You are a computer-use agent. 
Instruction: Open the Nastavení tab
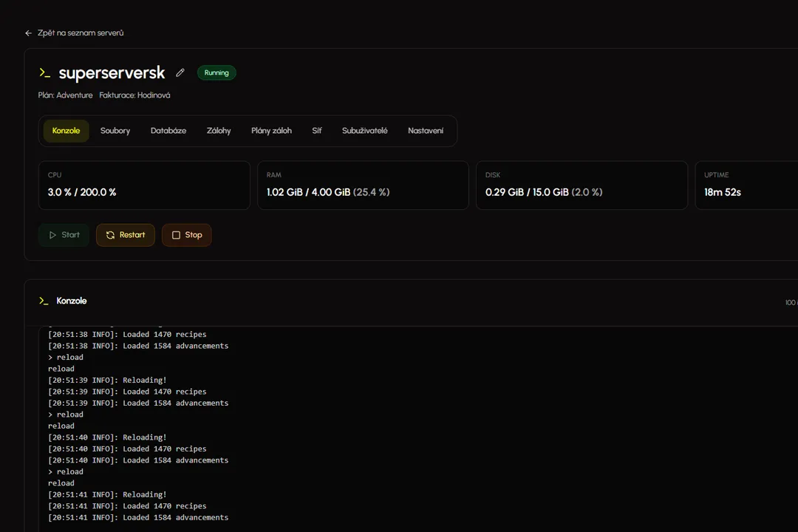click(x=426, y=131)
